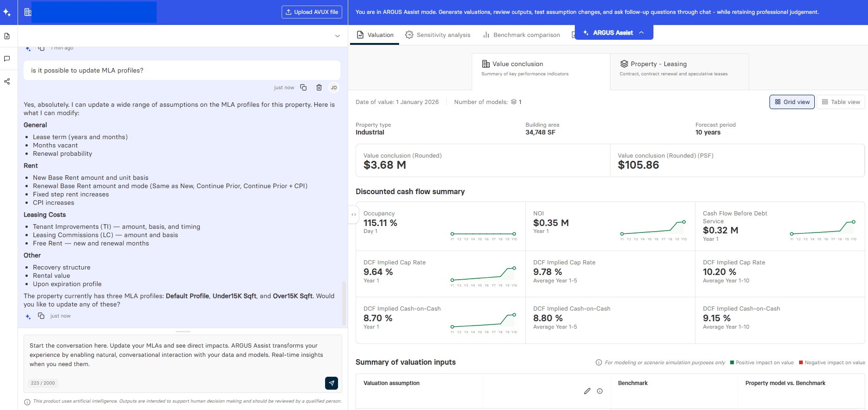Click the Valuation assumption column header

click(x=391, y=383)
